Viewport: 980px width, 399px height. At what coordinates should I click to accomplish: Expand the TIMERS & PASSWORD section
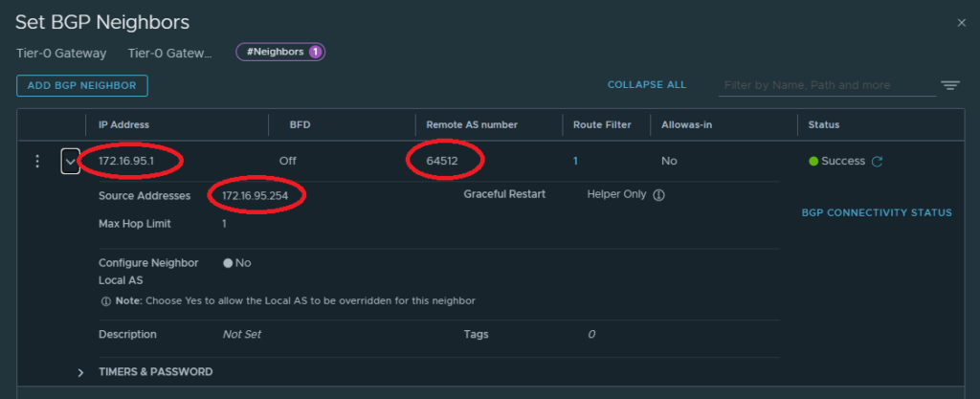(x=81, y=372)
